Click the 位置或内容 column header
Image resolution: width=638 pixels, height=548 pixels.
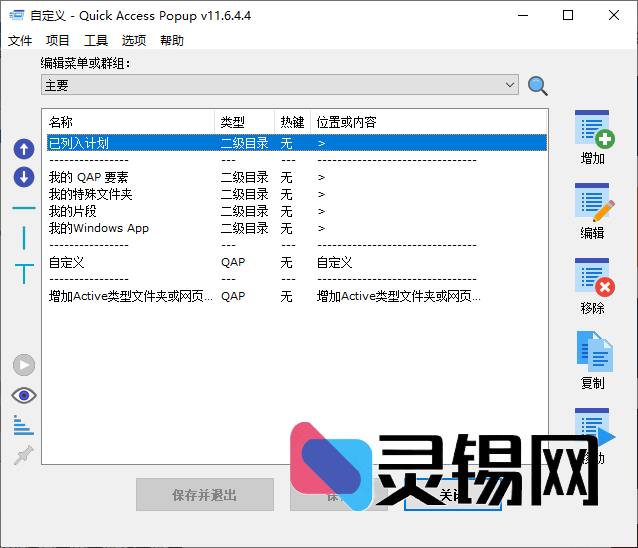coord(428,122)
